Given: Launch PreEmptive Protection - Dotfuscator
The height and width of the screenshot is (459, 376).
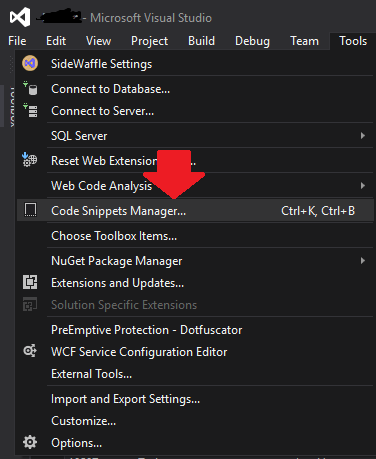Looking at the screenshot, I should [x=195, y=330].
